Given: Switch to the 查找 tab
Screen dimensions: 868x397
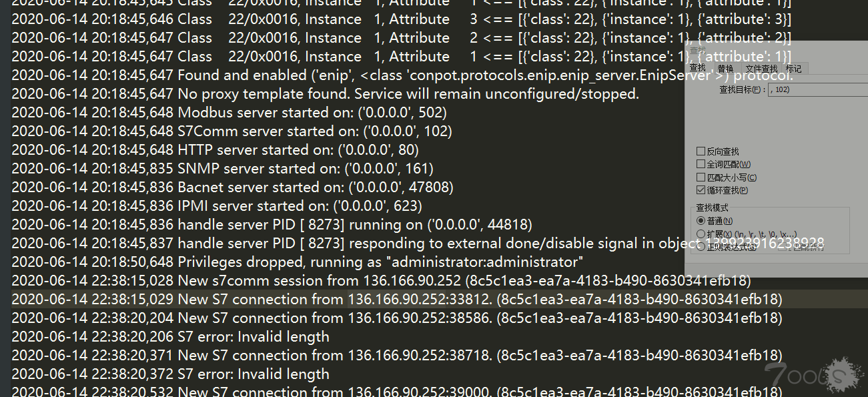Looking at the screenshot, I should [x=697, y=68].
